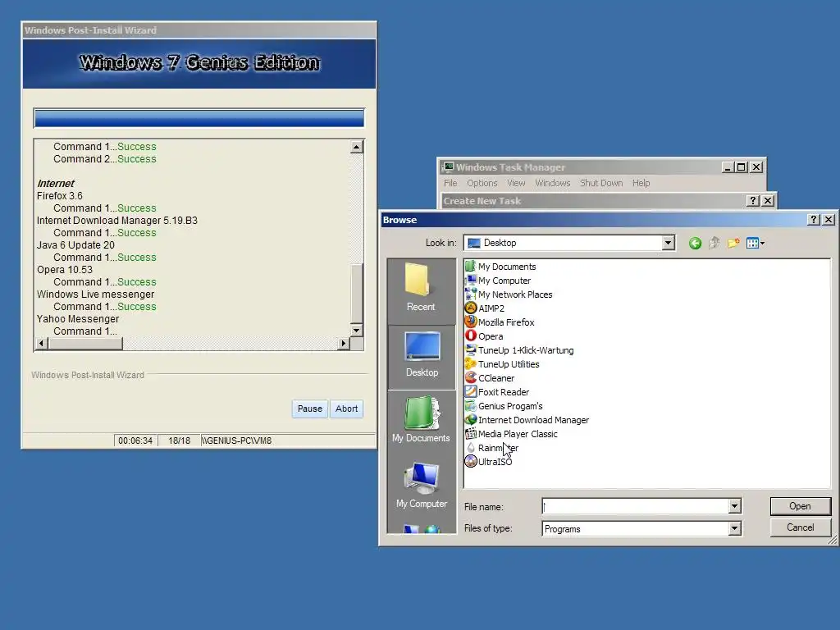The image size is (840, 630).
Task: Click elapsed time 00:06:34 in status bar
Action: tap(135, 441)
